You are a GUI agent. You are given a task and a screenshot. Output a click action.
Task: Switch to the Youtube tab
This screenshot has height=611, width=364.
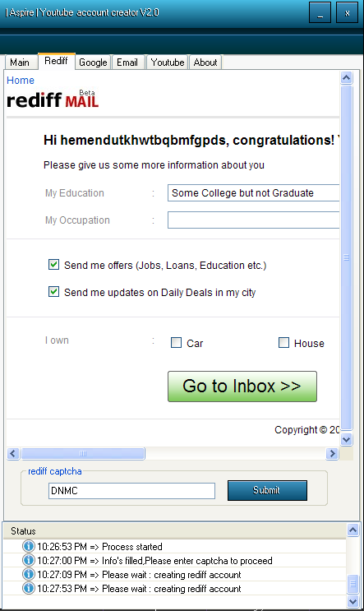point(168,62)
